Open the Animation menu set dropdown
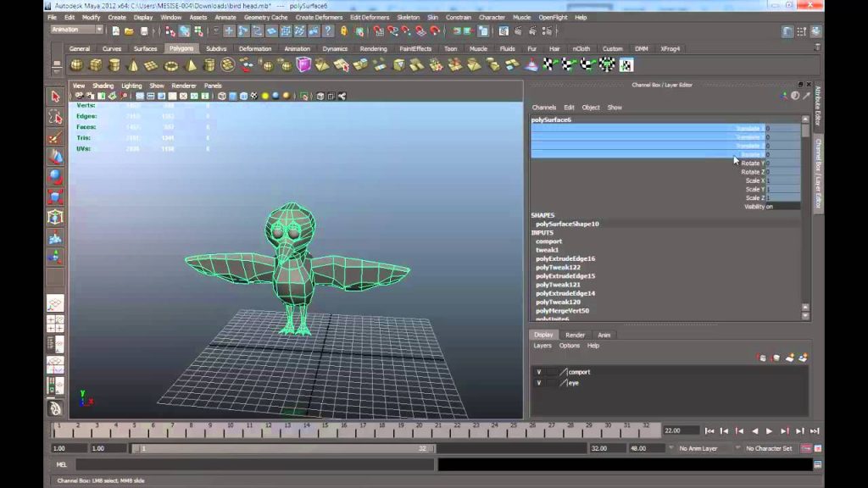The width and height of the screenshot is (868, 488). (76, 30)
